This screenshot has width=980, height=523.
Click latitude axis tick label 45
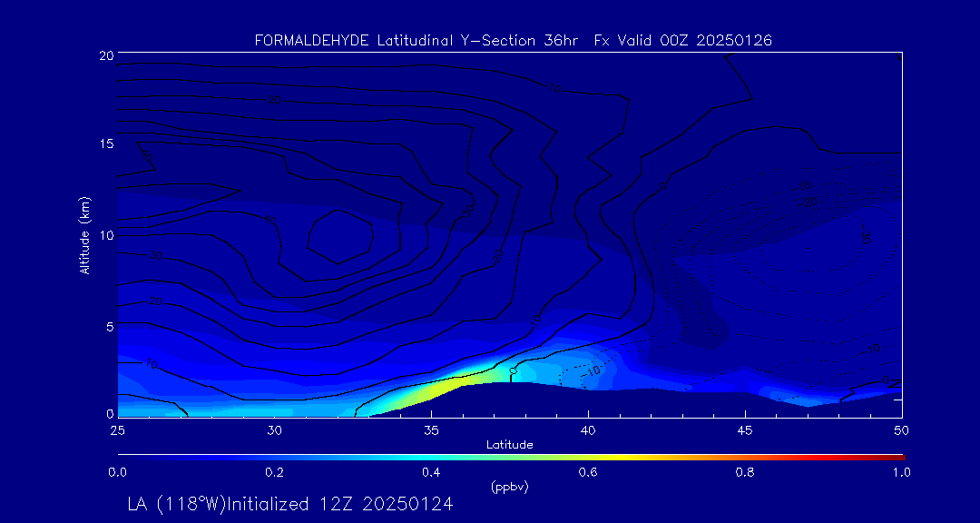[745, 430]
